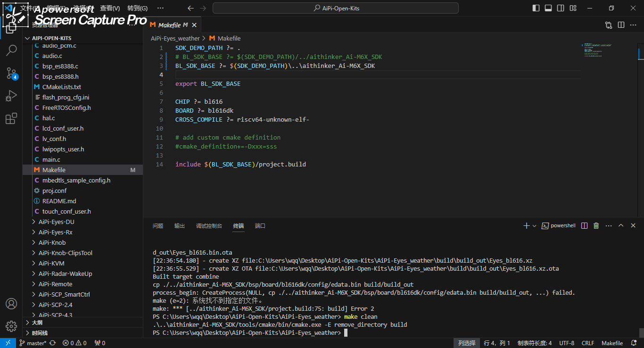This screenshot has height=348, width=644.
Task: Click the open changes compare icon
Action: [609, 25]
